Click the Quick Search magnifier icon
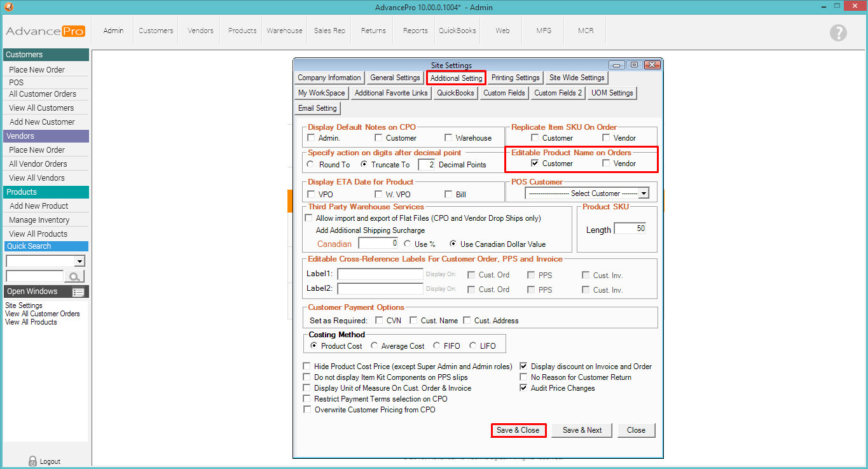 (74, 276)
